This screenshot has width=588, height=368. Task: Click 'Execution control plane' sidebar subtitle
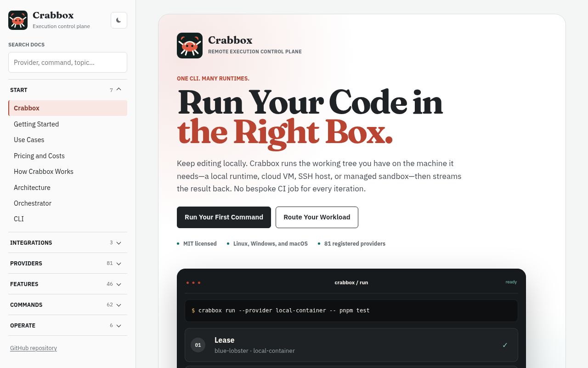61,26
